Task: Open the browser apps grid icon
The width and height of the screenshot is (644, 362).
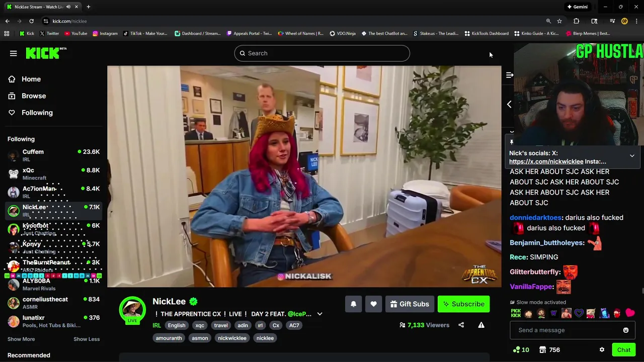Action: click(7, 34)
